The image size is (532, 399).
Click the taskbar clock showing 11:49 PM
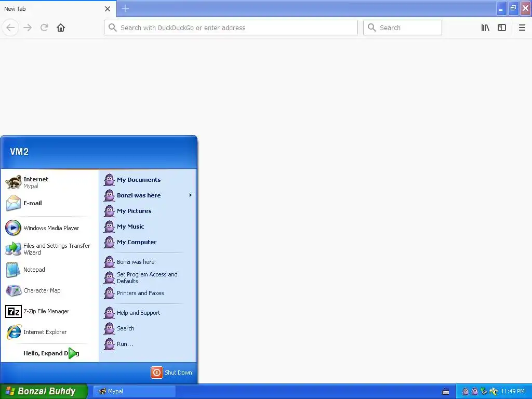click(x=513, y=391)
